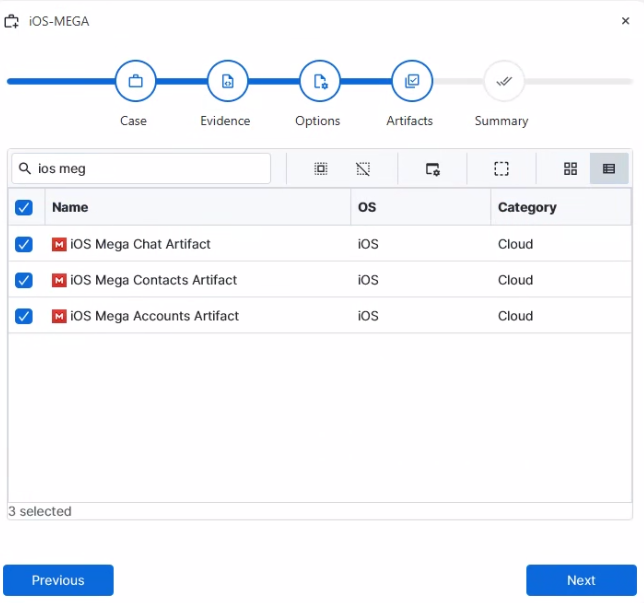Uncheck iOS Mega Accounts Artifact checkbox

click(x=24, y=316)
